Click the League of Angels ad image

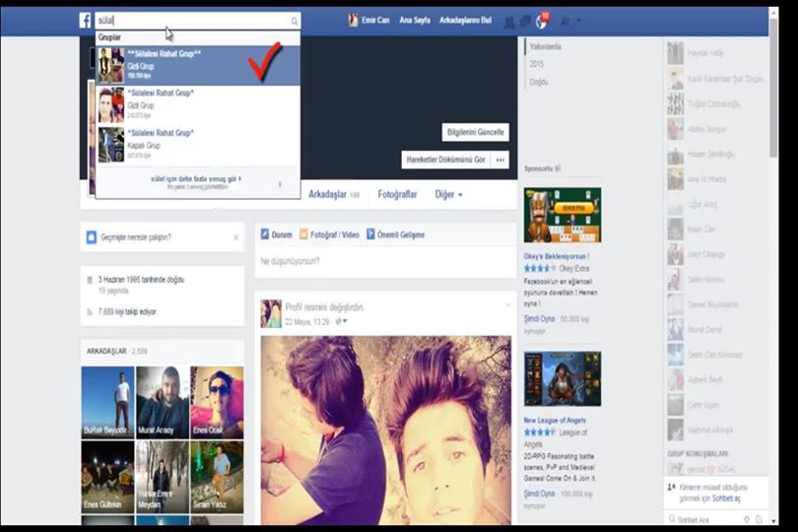(563, 378)
